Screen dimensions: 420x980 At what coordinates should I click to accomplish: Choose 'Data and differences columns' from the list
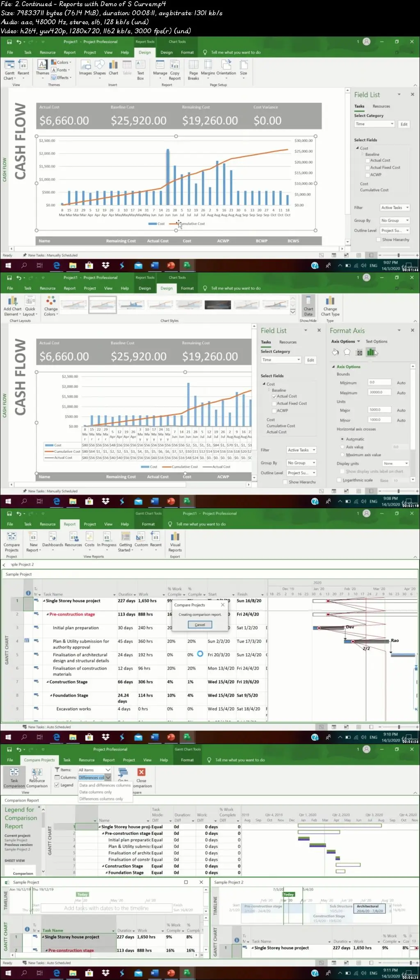point(105,785)
